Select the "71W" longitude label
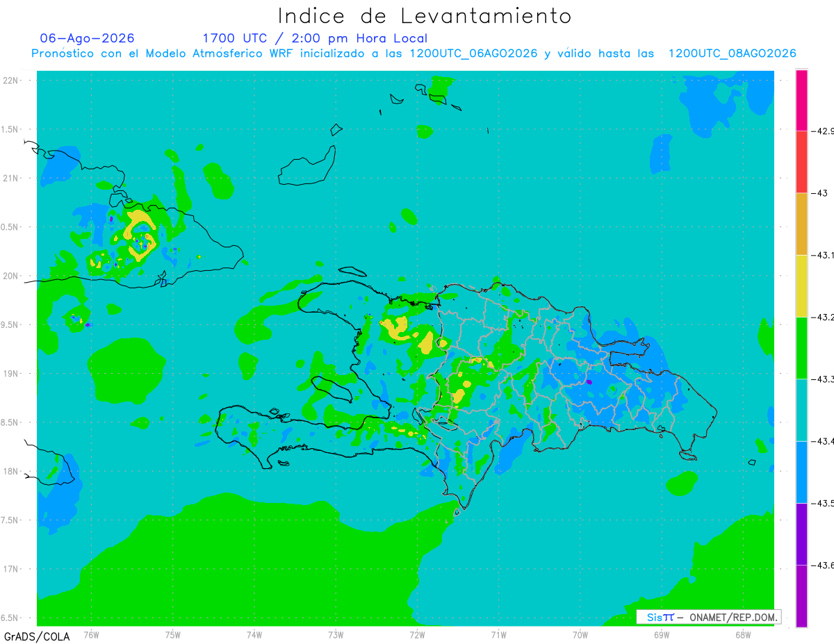The image size is (834, 644). 498,634
